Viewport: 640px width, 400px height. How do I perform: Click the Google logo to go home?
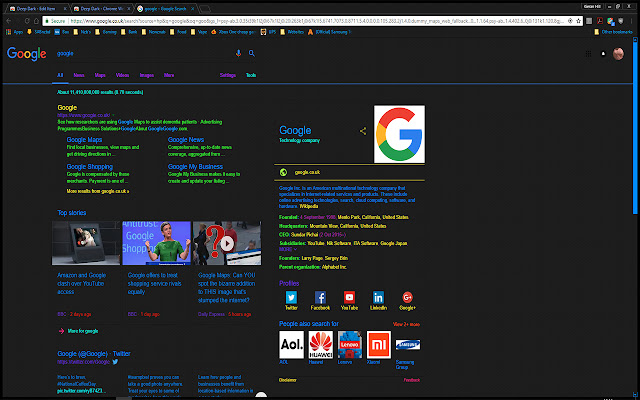click(25, 53)
